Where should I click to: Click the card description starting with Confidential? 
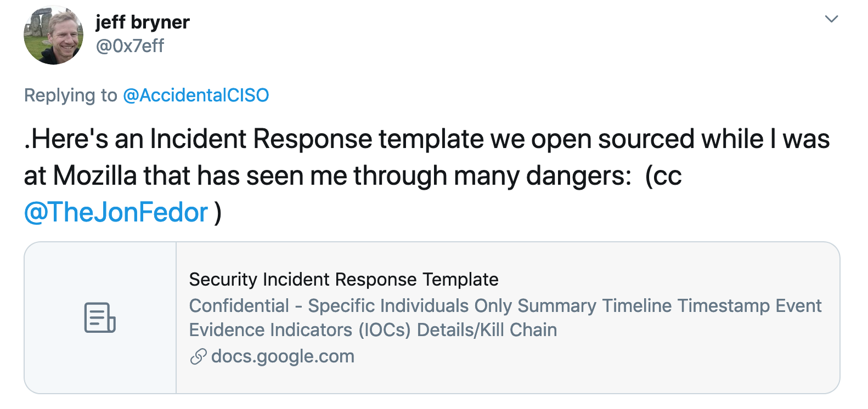(505, 318)
